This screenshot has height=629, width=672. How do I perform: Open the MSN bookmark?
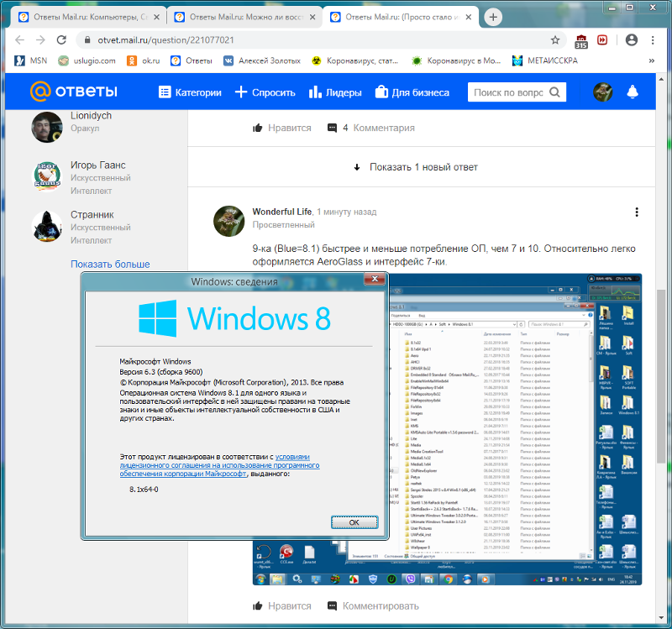point(30,60)
